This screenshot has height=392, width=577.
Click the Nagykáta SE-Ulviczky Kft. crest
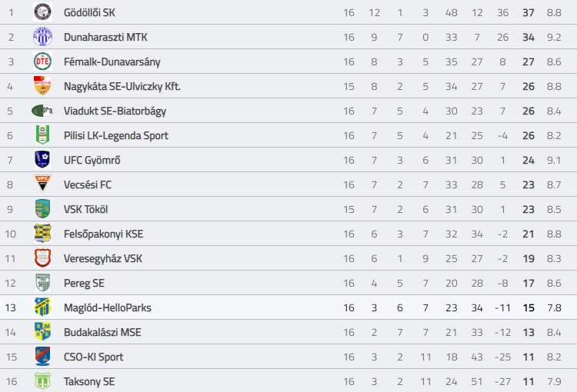(42, 86)
